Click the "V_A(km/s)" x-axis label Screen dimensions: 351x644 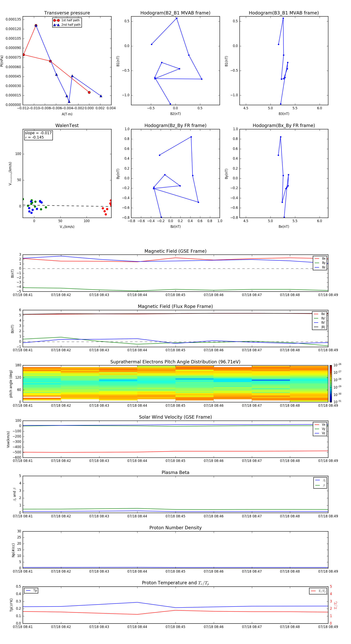tap(67, 227)
